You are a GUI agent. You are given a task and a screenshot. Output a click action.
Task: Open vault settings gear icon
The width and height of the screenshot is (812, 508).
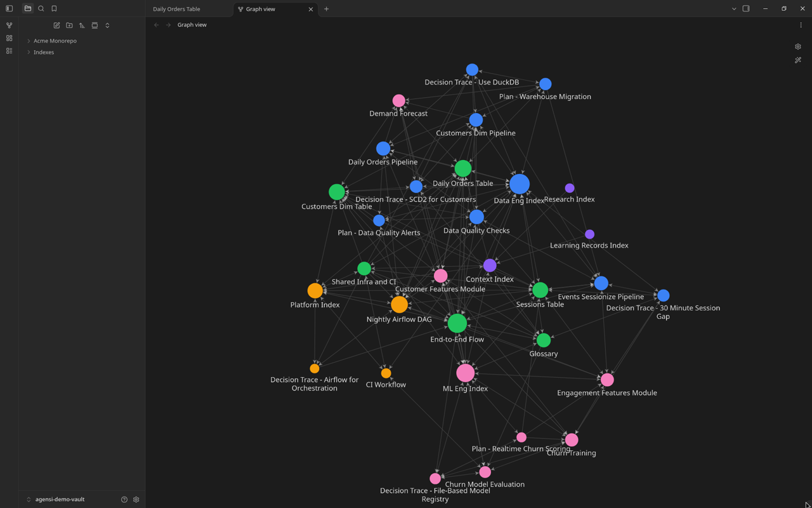136,500
